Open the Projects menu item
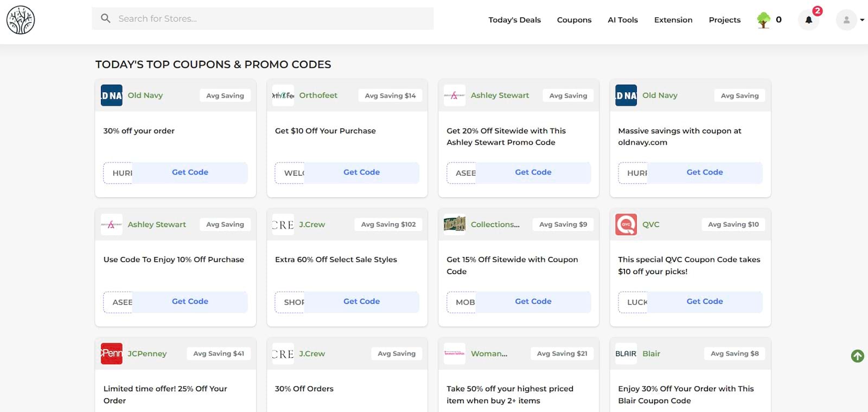This screenshot has width=868, height=412. point(724,20)
